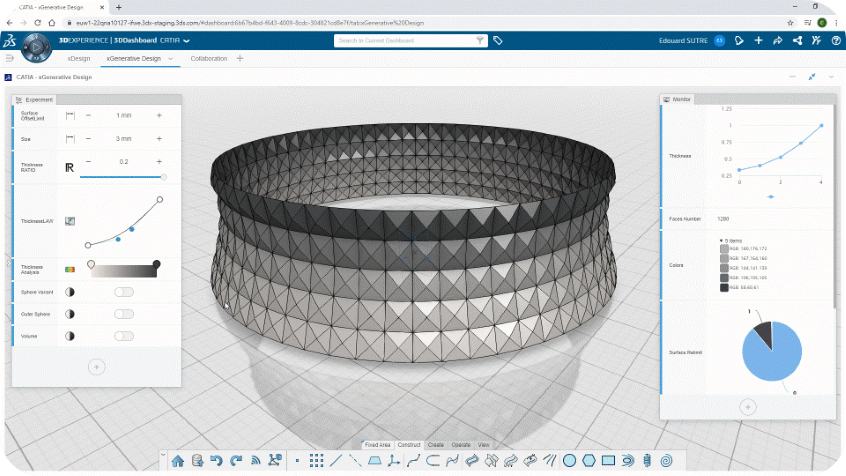Click the home icon in bottom toolbar
846x476 pixels.
(178, 461)
